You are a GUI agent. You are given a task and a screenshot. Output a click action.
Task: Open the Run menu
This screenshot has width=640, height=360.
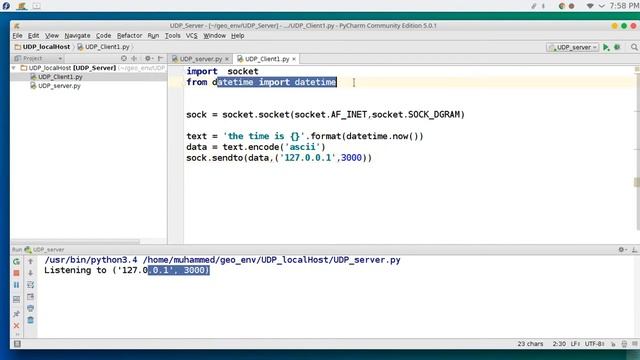(x=153, y=36)
